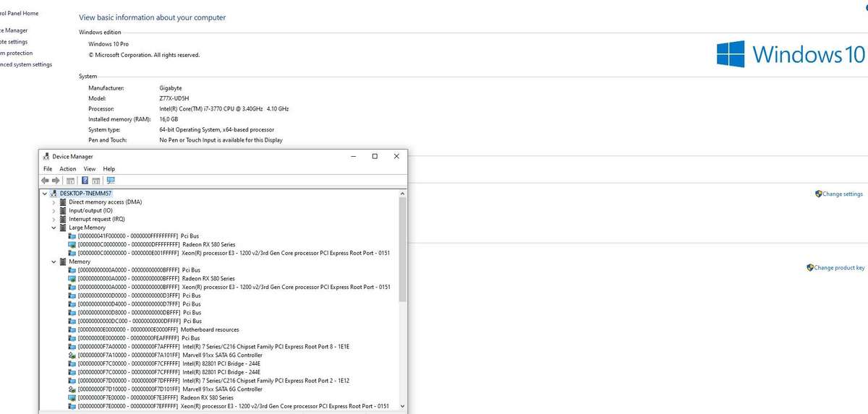The width and height of the screenshot is (868, 414).
Task: Expand the Input/output (IO) node
Action: (54, 211)
